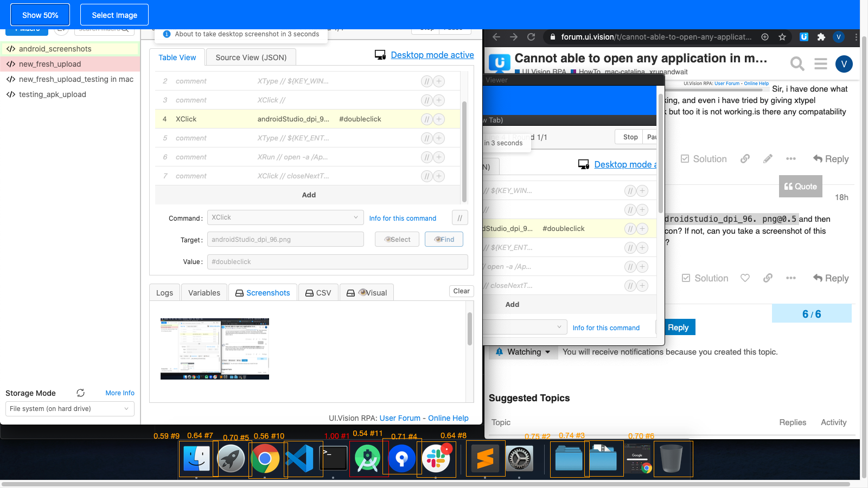Open the desktop screenshot thumbnail
The width and height of the screenshot is (868, 488).
click(215, 349)
